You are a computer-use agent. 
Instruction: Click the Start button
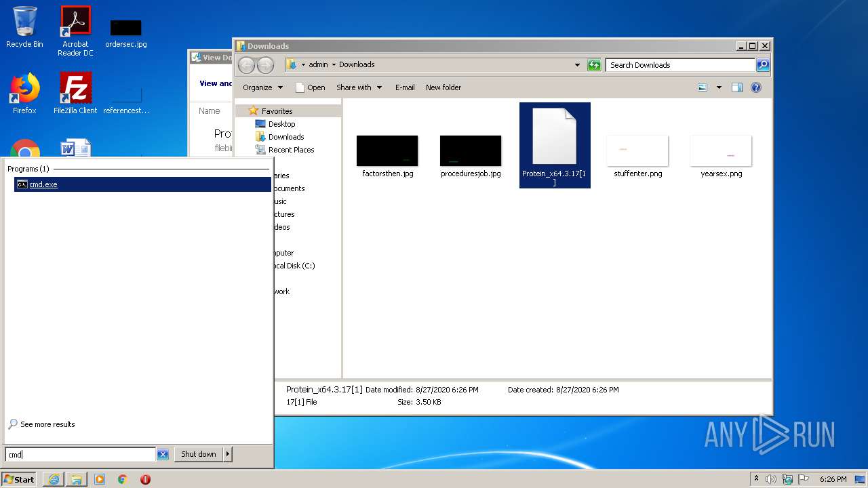click(19, 479)
